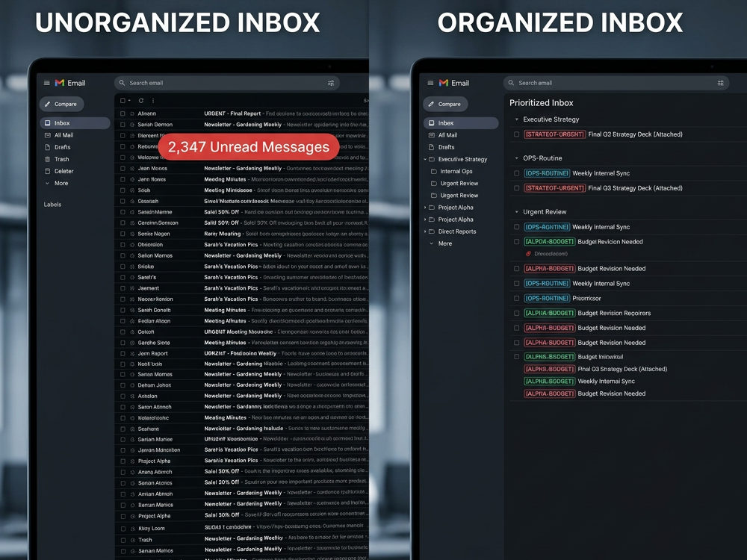The height and width of the screenshot is (560, 747).
Task: Expand More in the Unorganized sidebar
Action: click(x=47, y=184)
